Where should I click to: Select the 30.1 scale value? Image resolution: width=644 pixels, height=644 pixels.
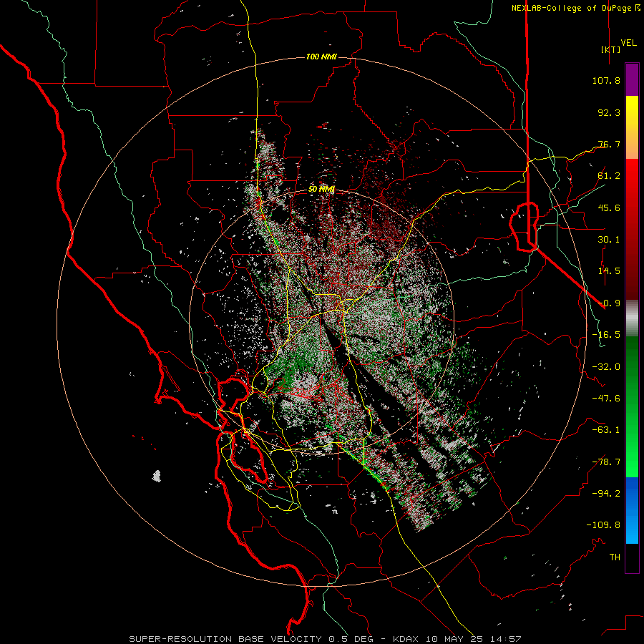609,240
